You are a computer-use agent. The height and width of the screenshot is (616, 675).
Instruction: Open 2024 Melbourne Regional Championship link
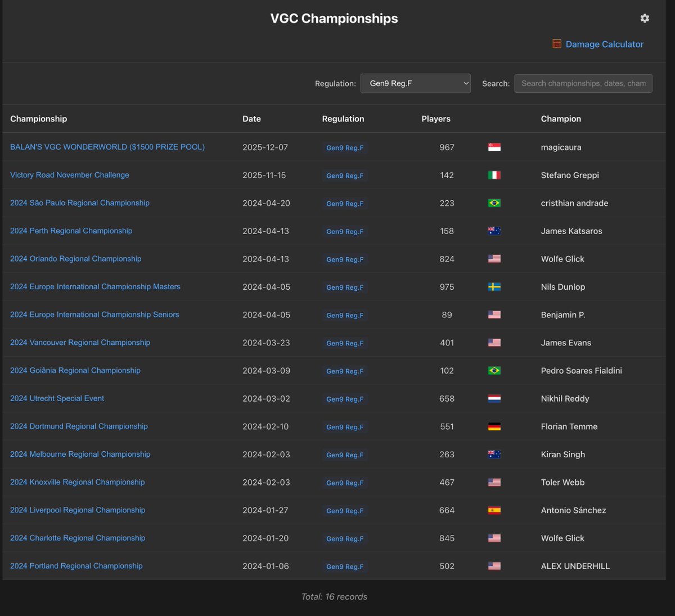(x=80, y=454)
